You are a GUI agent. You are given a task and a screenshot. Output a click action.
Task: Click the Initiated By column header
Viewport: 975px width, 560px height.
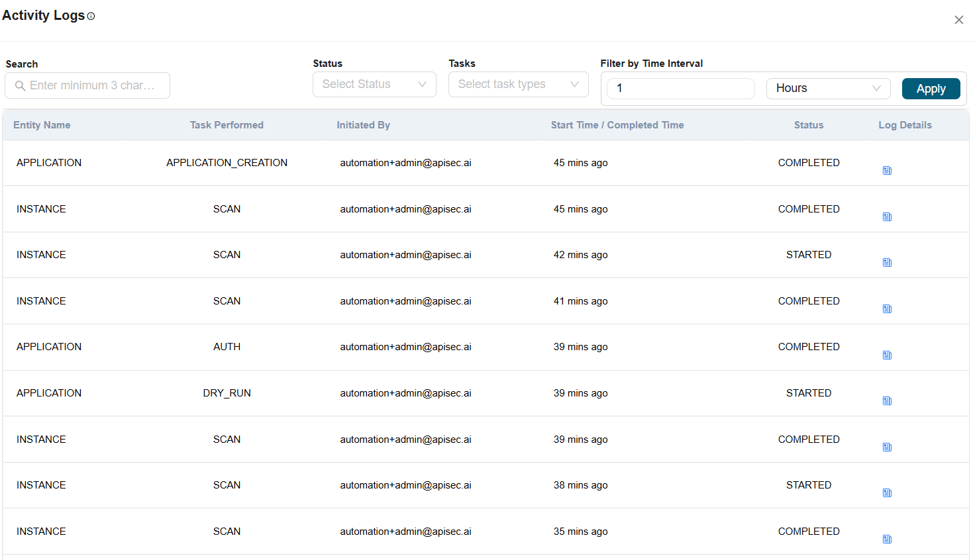coord(363,124)
